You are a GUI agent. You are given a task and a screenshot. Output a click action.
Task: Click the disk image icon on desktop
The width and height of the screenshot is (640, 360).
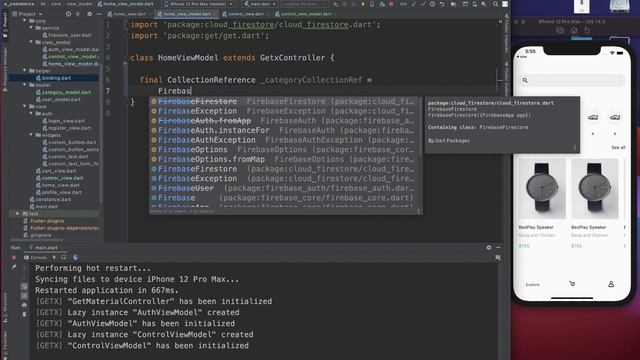click(x=619, y=6)
